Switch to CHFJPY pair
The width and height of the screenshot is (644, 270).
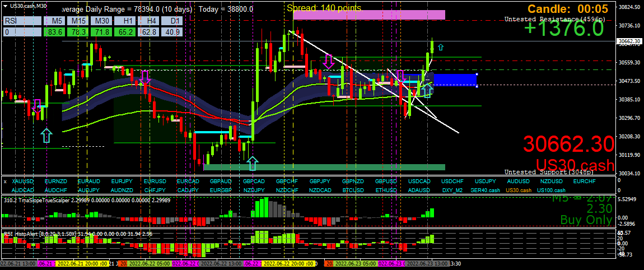(x=155, y=190)
